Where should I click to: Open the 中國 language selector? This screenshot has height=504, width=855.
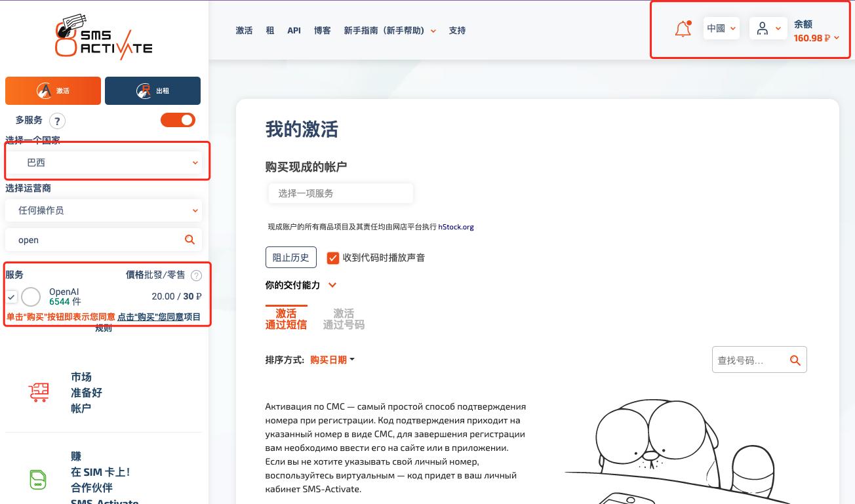(721, 28)
